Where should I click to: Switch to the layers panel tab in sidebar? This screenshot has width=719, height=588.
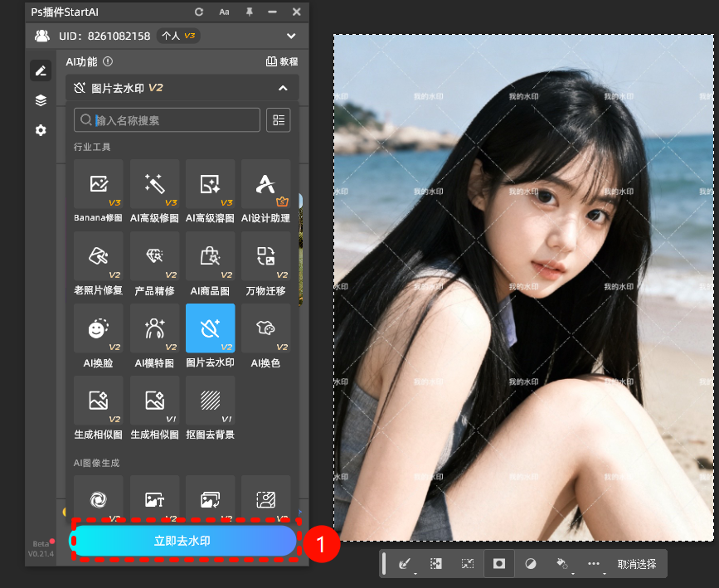coord(40,100)
